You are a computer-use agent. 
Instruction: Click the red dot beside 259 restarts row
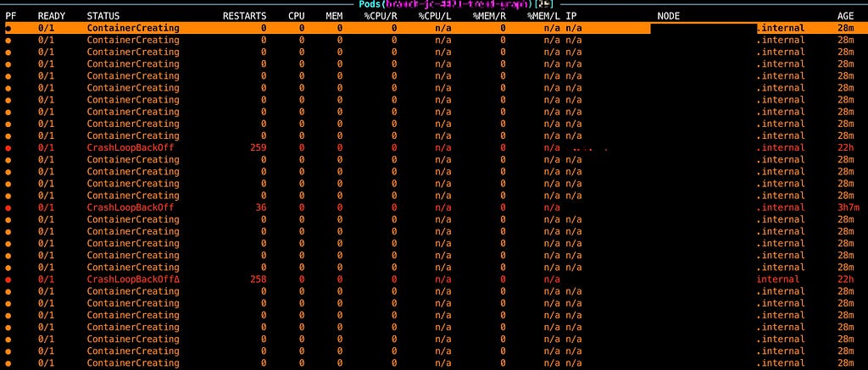point(8,148)
